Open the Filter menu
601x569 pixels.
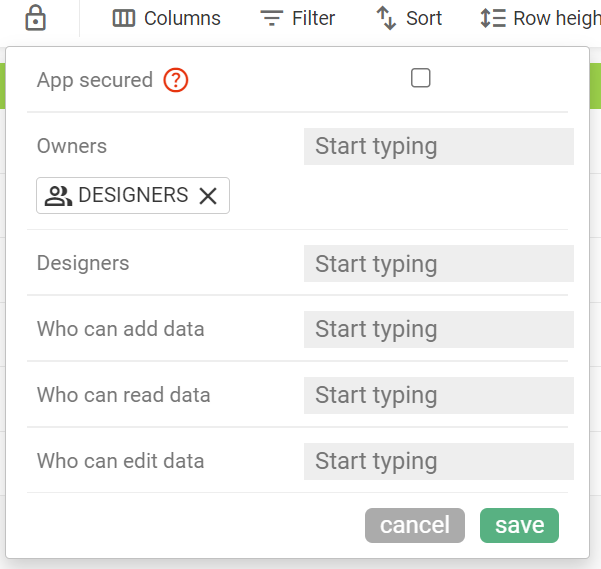[297, 18]
